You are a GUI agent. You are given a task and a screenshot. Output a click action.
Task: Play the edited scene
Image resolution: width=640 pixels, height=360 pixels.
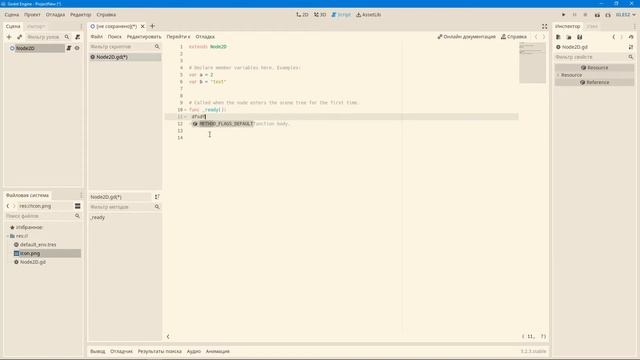coord(597,15)
